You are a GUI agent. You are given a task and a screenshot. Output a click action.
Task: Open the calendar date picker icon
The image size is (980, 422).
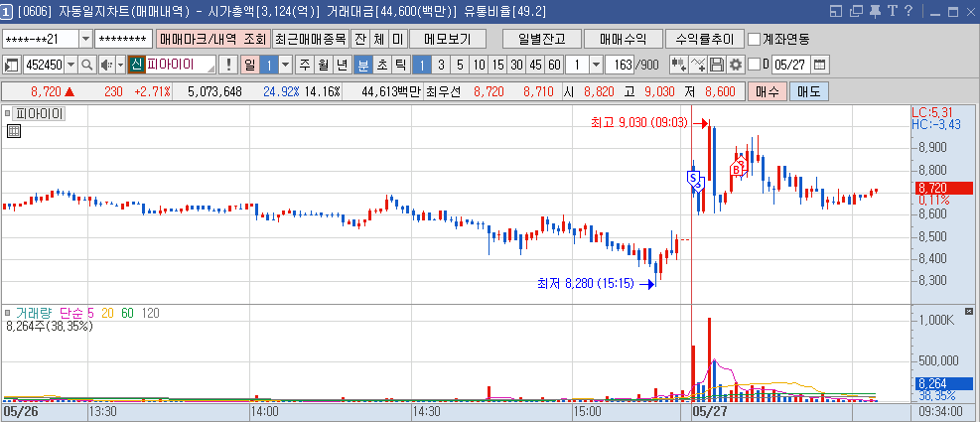point(820,65)
